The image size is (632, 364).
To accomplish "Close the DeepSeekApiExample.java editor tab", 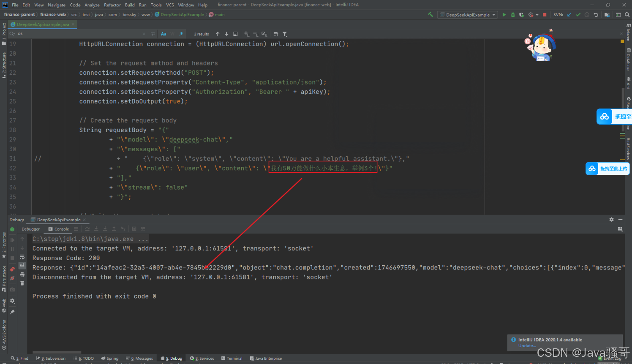I will [x=73, y=24].
